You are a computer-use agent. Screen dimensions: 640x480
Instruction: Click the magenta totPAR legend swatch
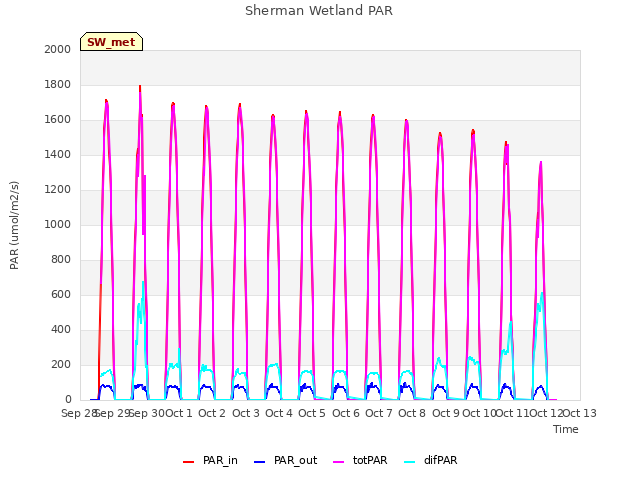(339, 462)
